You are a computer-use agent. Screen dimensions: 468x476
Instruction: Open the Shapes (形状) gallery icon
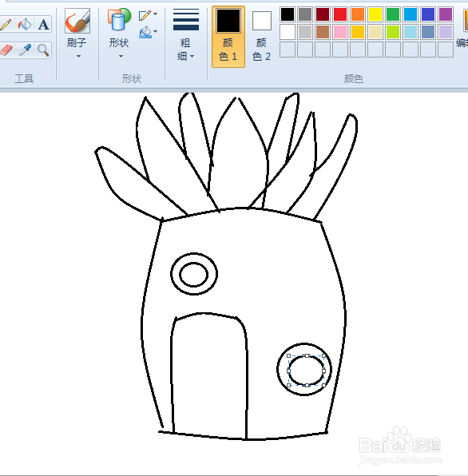point(119,20)
